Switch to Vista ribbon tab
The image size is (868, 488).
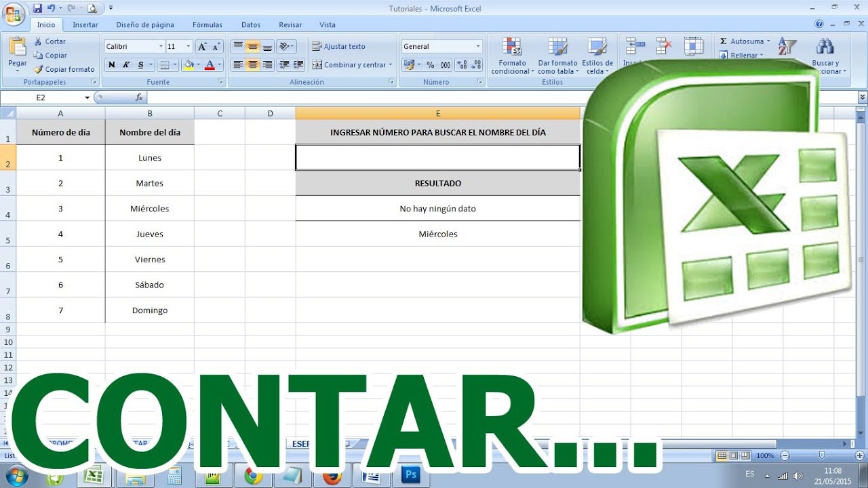tap(328, 24)
